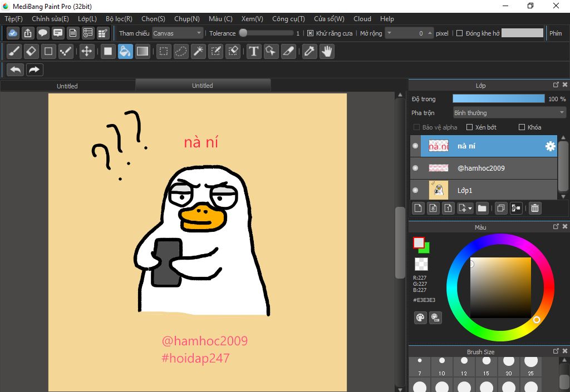Open the Pha trộn blend mode dropdown
This screenshot has width=570, height=392.
point(510,113)
